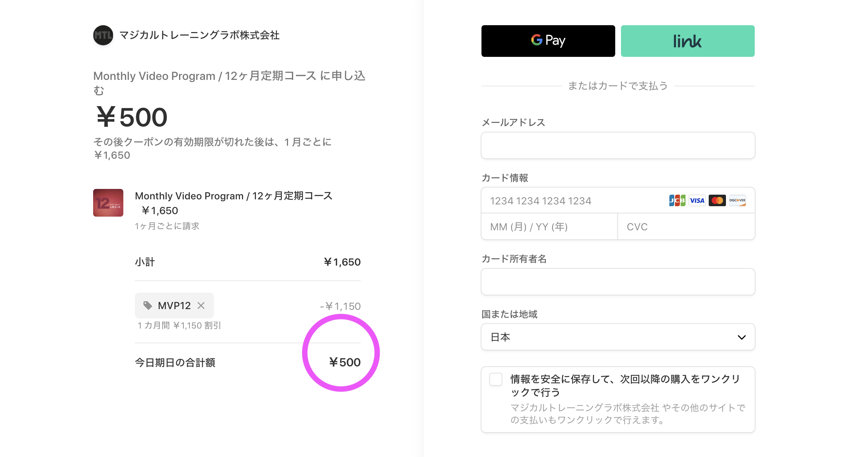Click the card number field
This screenshot has height=457, width=868.
(575, 201)
